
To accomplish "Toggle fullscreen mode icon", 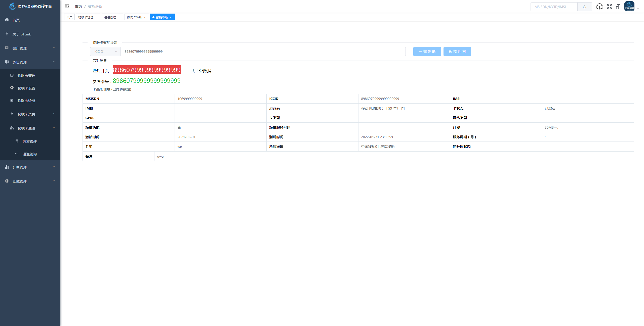I will pos(610,7).
